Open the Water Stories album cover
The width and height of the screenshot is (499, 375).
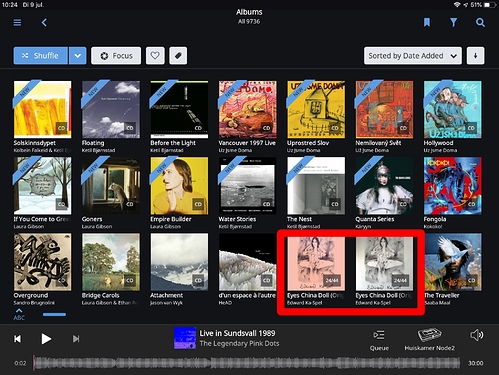pos(248,186)
